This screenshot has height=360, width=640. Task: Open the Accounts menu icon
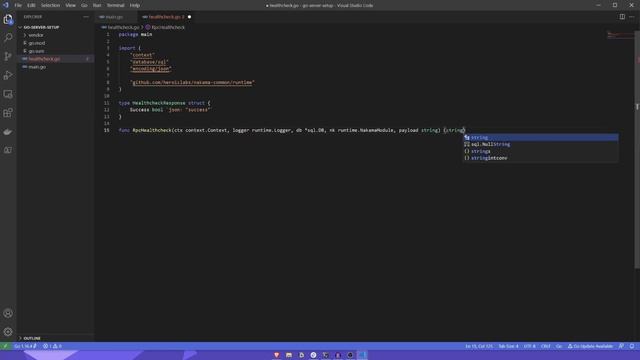tap(8, 313)
